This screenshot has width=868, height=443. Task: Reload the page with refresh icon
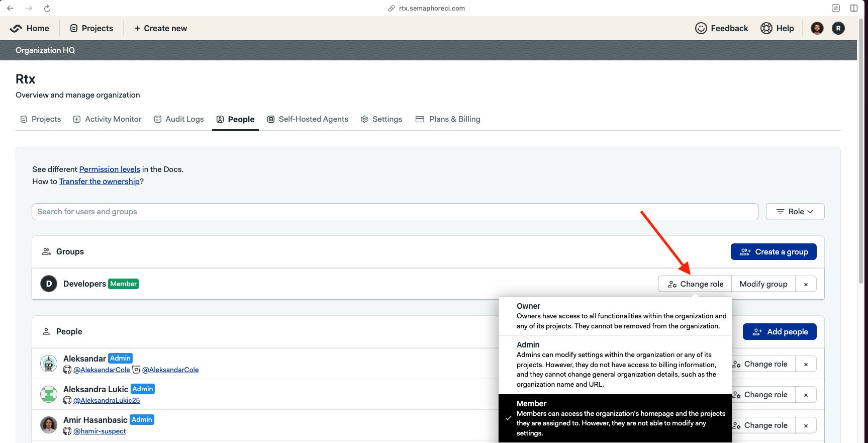[47, 8]
